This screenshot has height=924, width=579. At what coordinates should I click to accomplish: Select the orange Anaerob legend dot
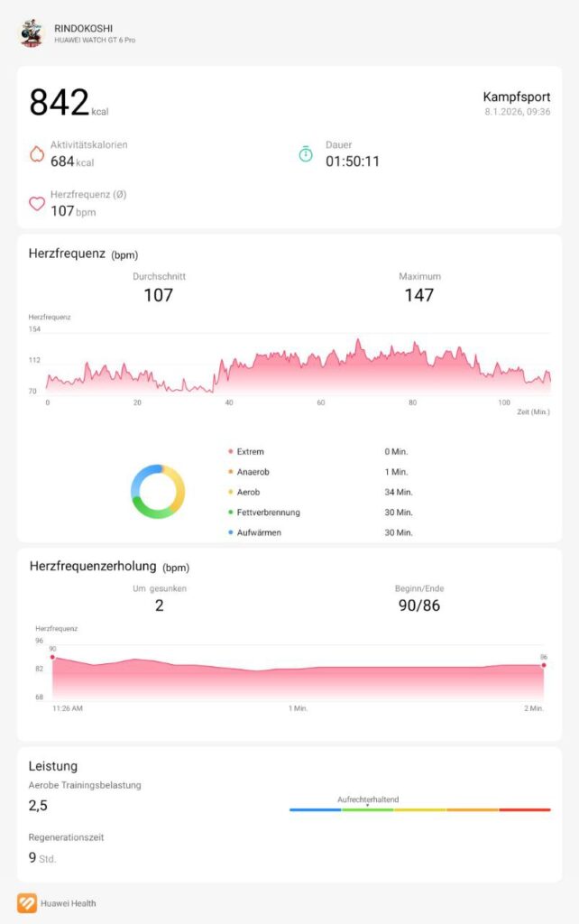[x=231, y=472]
